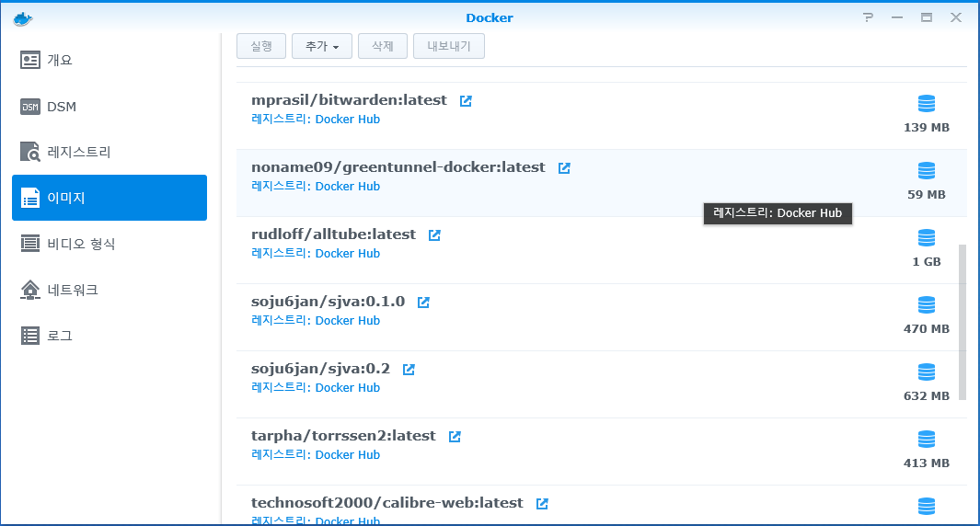Click database size icon for sjva:0.1.0
The width and height of the screenshot is (980, 526).
coord(927,305)
